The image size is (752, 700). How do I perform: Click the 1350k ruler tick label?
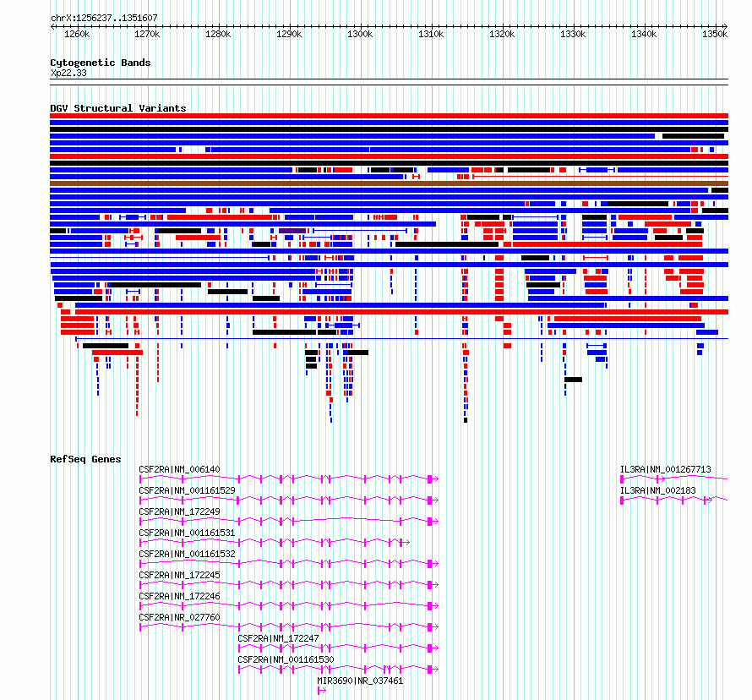tap(715, 34)
